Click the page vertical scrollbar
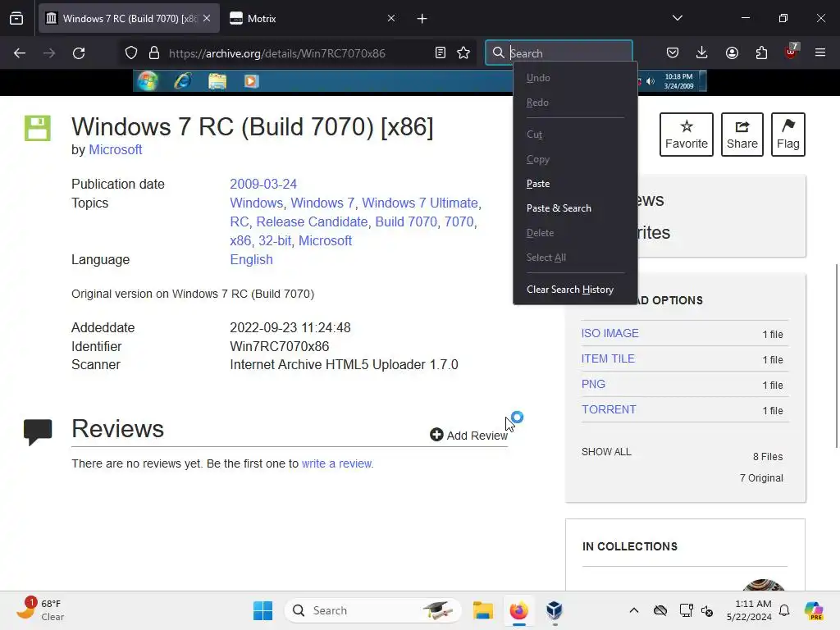This screenshot has width=840, height=630. 837,356
